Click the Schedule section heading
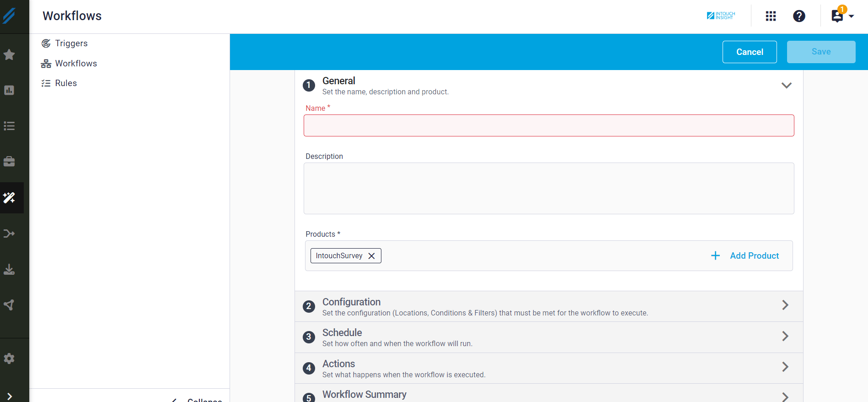This screenshot has height=402, width=868. coord(342,333)
